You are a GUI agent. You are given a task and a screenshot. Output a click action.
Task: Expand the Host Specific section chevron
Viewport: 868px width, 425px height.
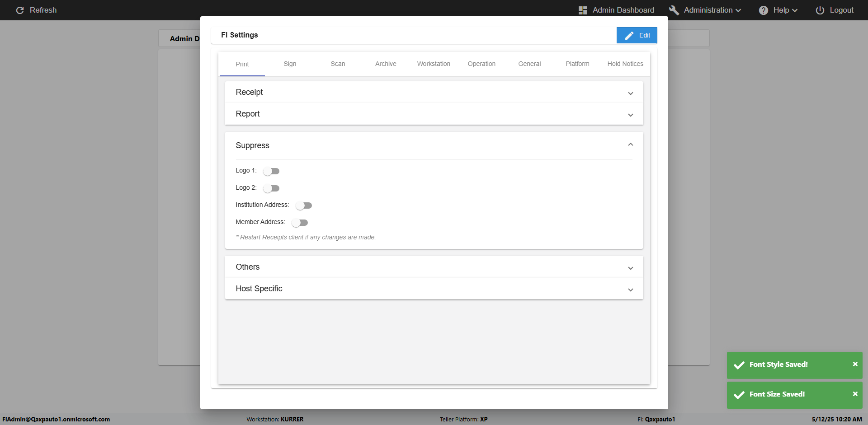[630, 290]
